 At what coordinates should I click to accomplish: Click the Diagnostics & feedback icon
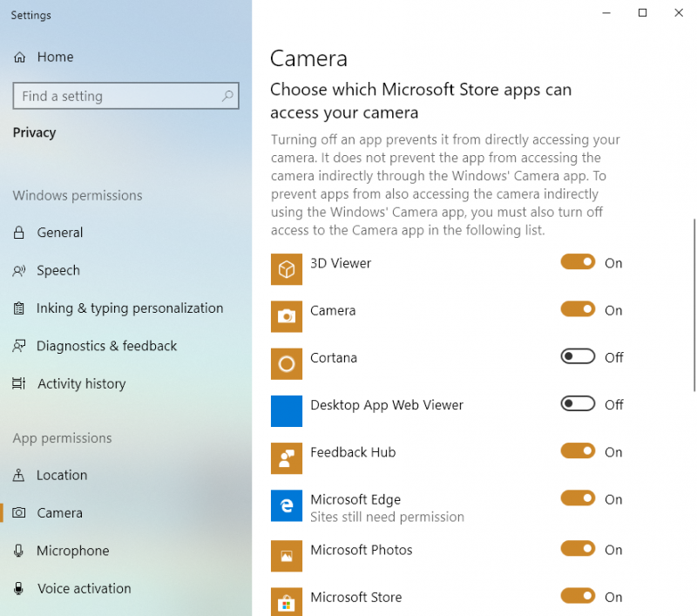(x=19, y=346)
